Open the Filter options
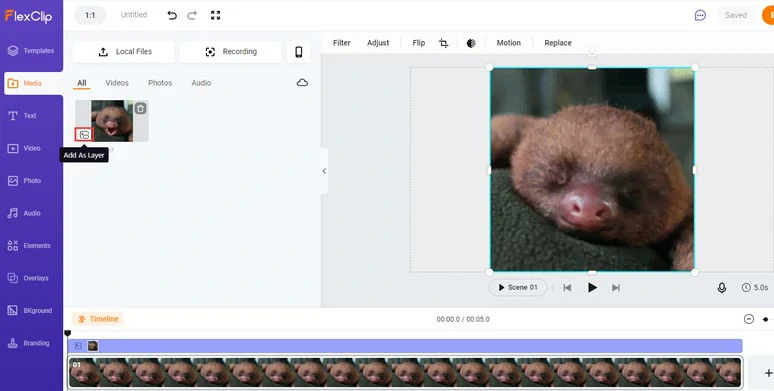774x391 pixels. pos(342,43)
